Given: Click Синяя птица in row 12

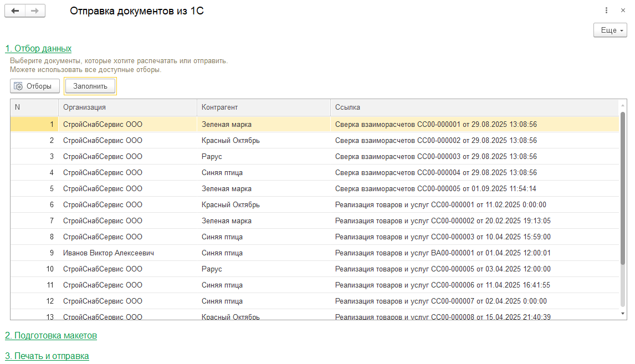Looking at the screenshot, I should click(x=264, y=301).
